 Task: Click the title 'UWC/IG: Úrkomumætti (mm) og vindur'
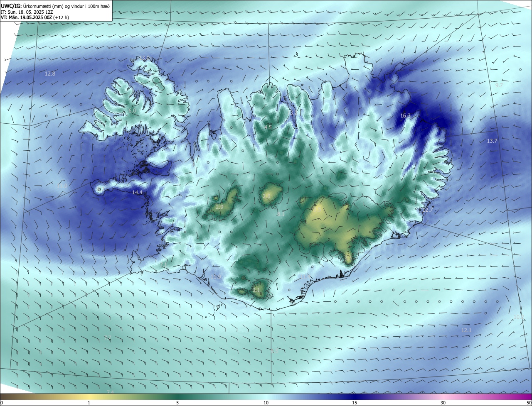(55, 5)
